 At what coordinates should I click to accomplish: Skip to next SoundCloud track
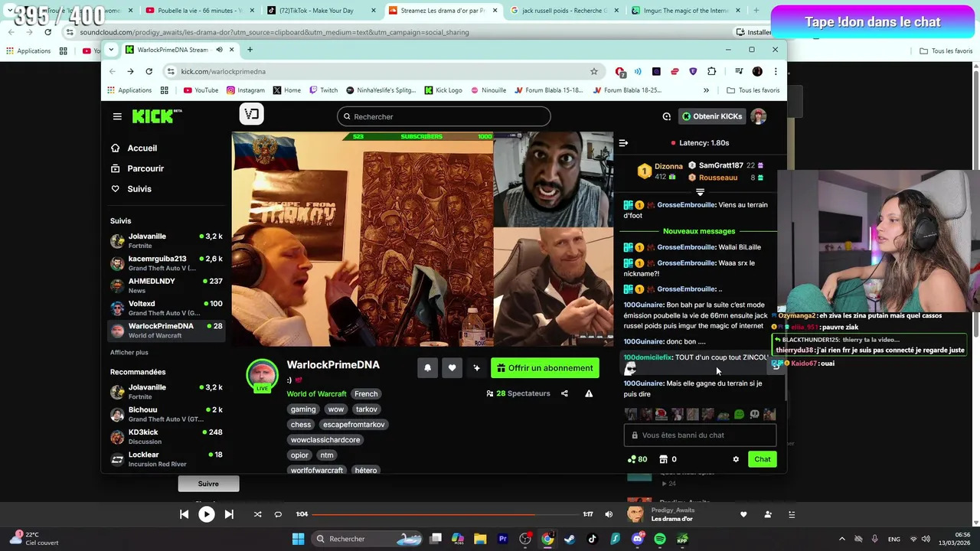(229, 514)
